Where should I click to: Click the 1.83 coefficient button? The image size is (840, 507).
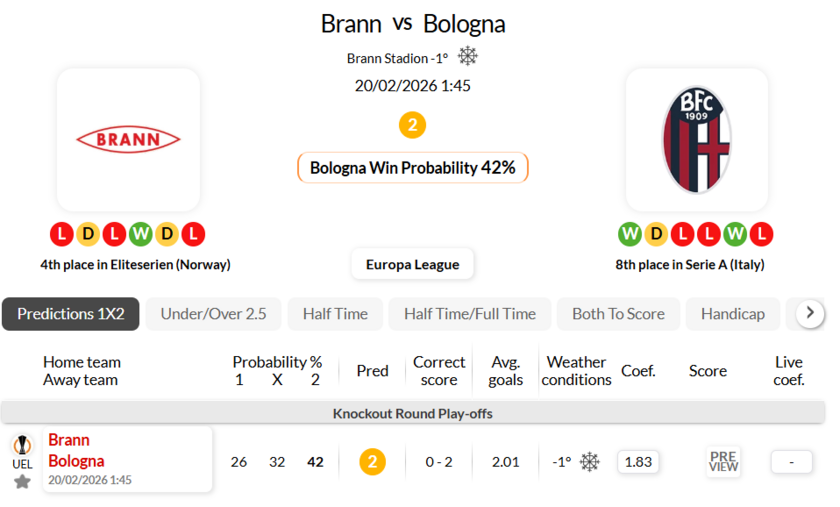(x=638, y=461)
